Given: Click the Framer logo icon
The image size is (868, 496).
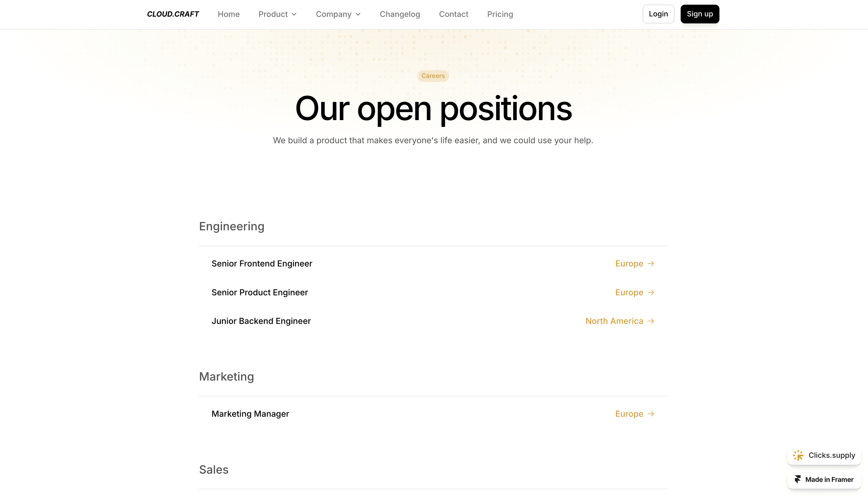Looking at the screenshot, I should [x=798, y=480].
